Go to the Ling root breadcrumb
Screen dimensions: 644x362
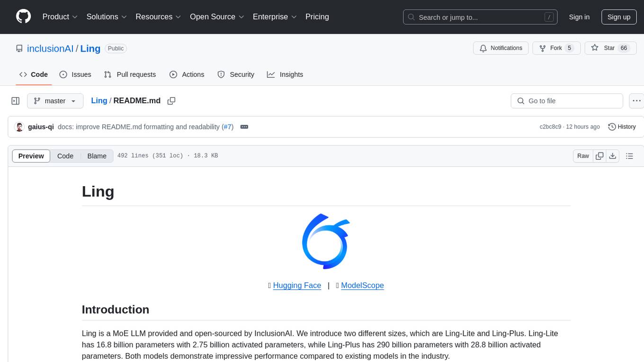99,100
